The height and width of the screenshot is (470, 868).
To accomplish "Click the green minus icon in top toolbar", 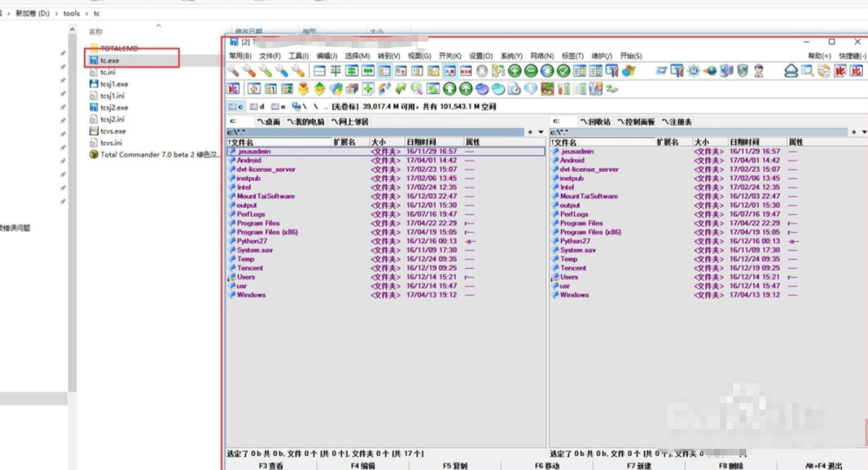I will pos(531,71).
